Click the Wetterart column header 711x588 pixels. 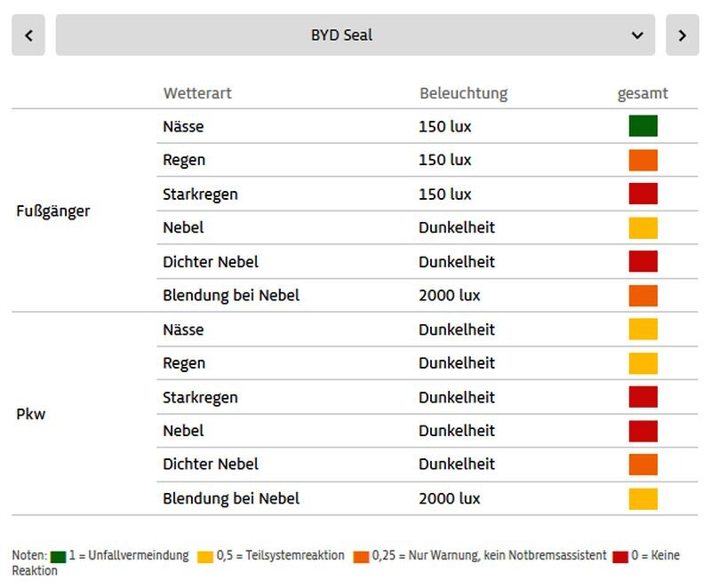coord(197,93)
